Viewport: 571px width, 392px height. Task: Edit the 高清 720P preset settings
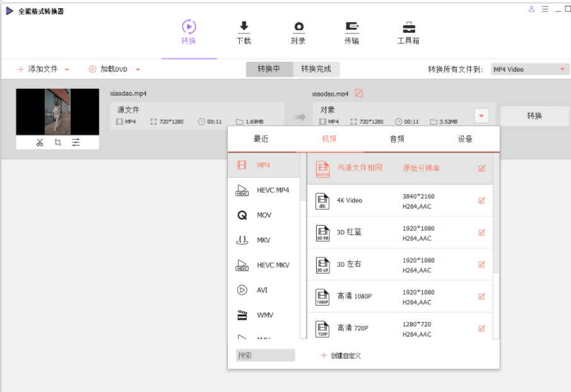point(481,328)
